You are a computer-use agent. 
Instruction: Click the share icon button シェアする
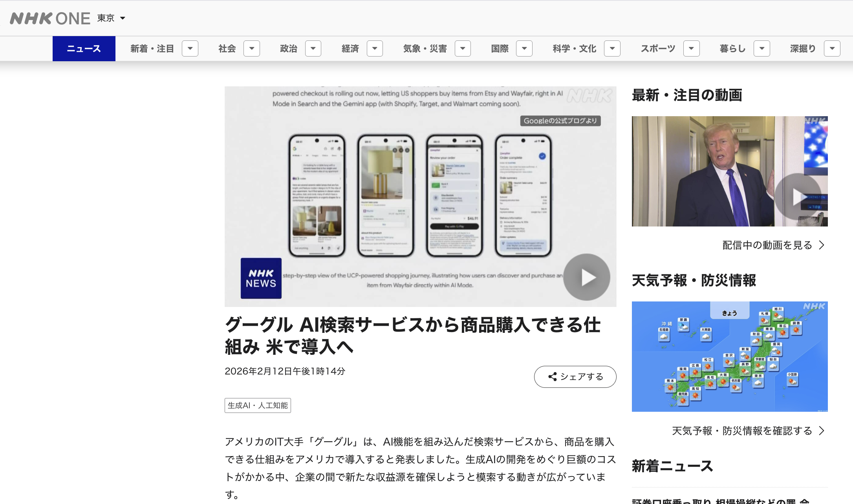575,377
